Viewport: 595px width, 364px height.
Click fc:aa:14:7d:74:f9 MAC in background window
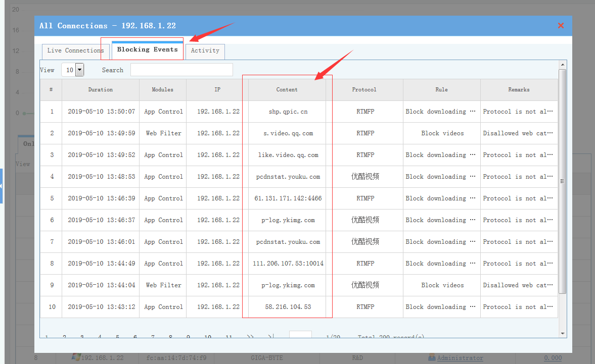(x=176, y=358)
